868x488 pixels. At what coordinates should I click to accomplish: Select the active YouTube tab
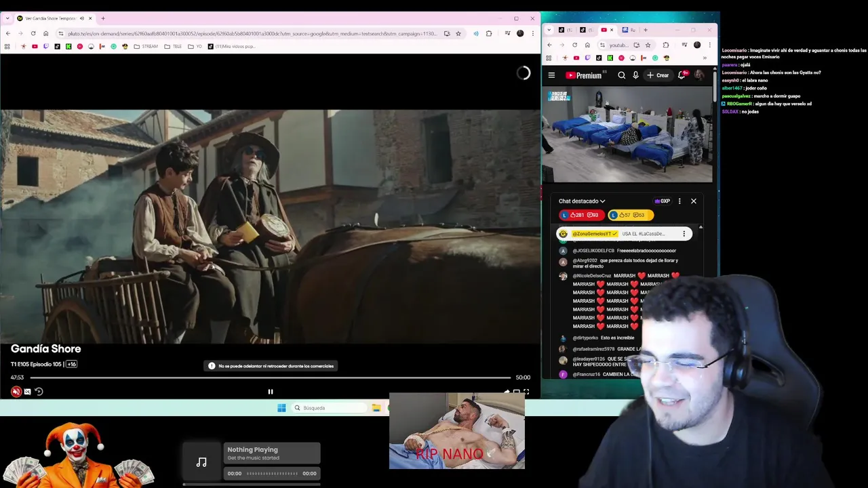(x=607, y=30)
